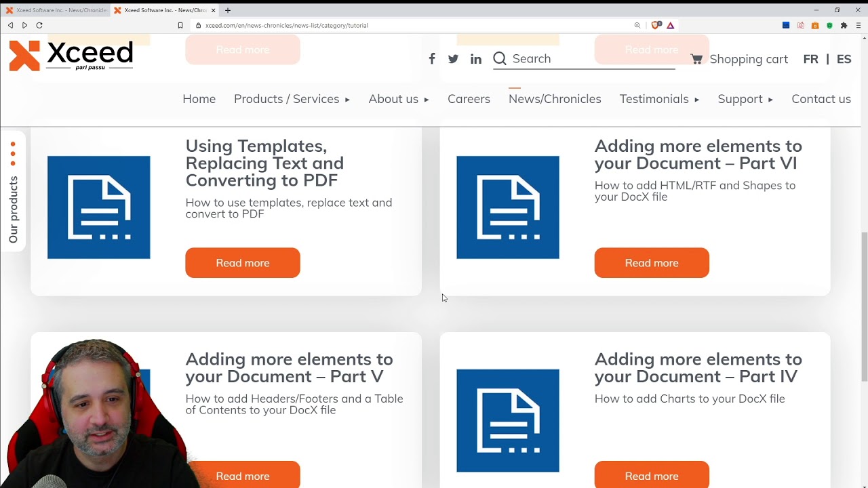Bookmark this page using the bookmark icon
This screenshot has height=488, width=868.
click(x=180, y=25)
